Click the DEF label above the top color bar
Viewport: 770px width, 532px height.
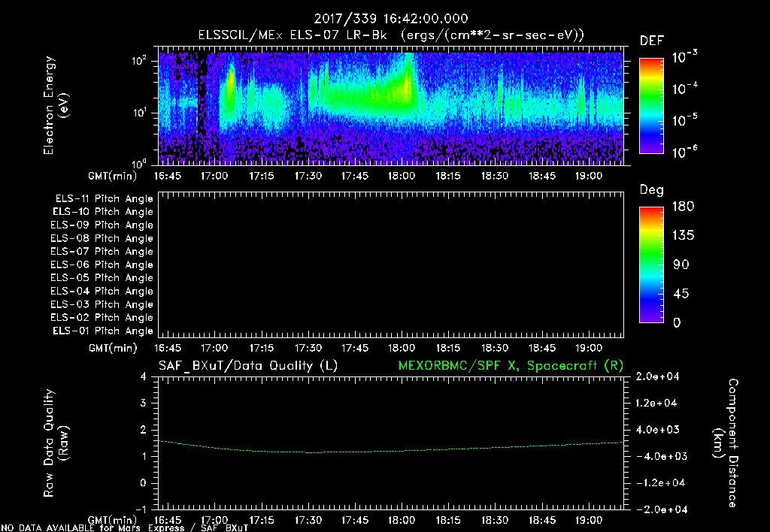[x=652, y=41]
